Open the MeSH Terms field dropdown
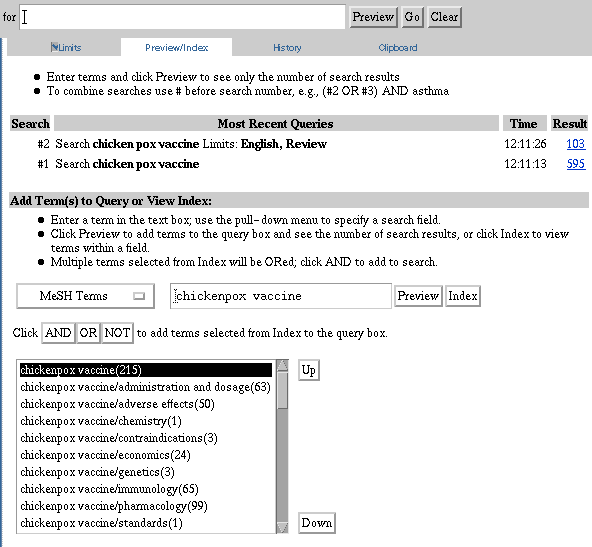This screenshot has width=592, height=547. (x=85, y=296)
